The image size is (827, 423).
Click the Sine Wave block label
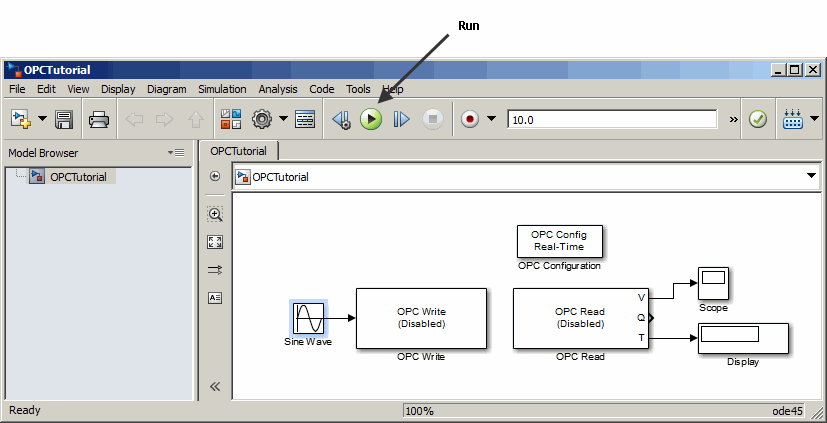click(x=308, y=342)
